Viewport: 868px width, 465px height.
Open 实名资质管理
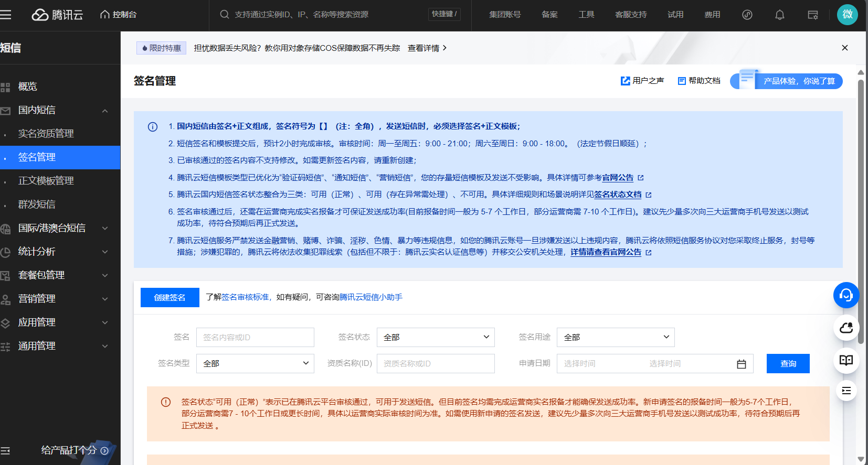coord(46,134)
